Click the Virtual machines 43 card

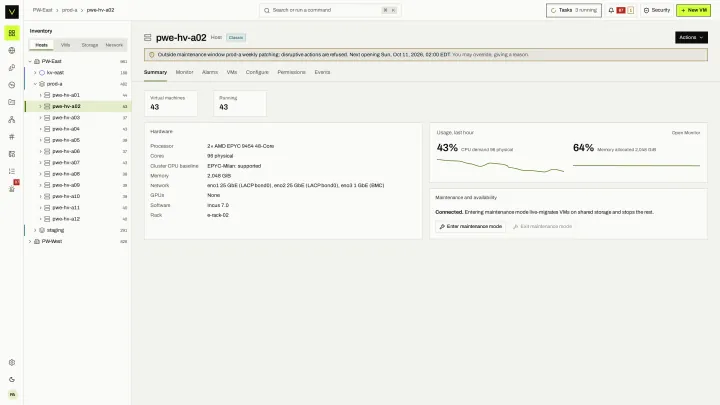point(171,103)
